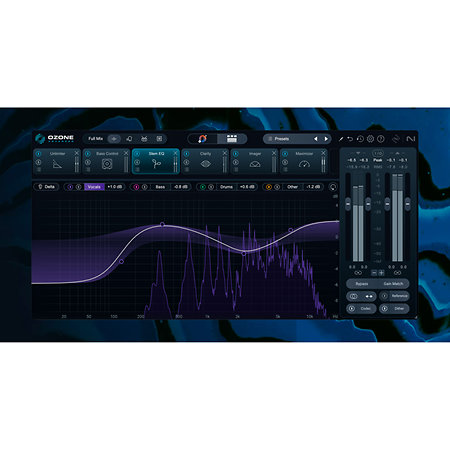The width and height of the screenshot is (450, 450).
Task: Select the drums target icon in mix selector
Action: [x=144, y=139]
